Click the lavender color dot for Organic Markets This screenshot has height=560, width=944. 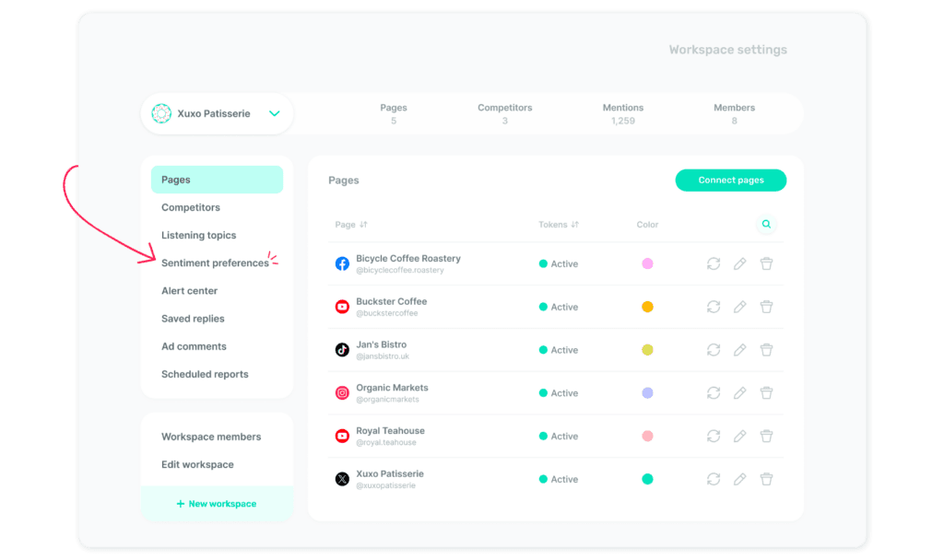pyautogui.click(x=647, y=392)
